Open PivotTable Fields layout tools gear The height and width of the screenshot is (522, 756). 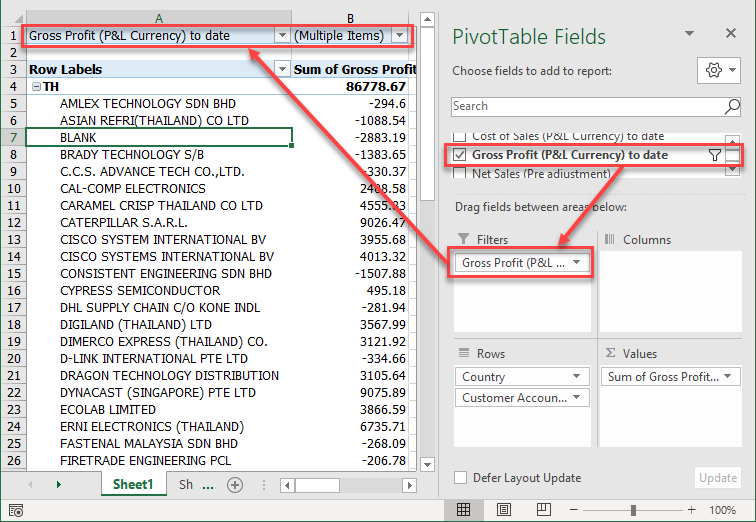point(720,71)
